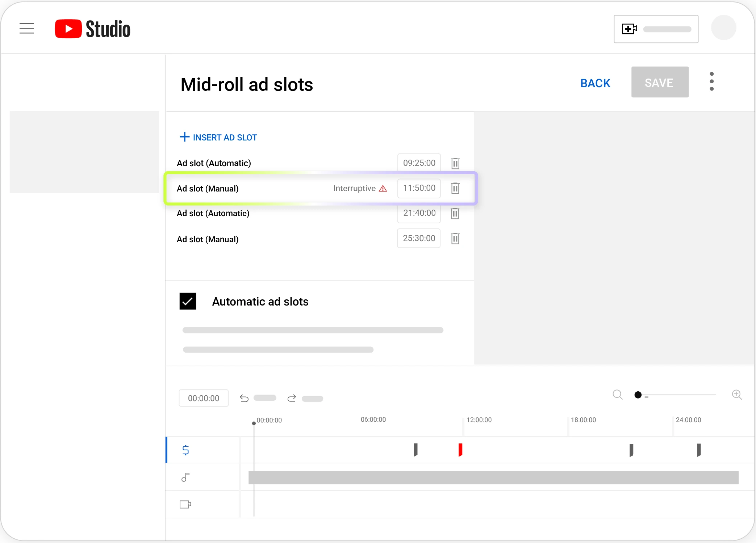756x543 pixels.
Task: Open the three-dot more options menu
Action: 711,81
